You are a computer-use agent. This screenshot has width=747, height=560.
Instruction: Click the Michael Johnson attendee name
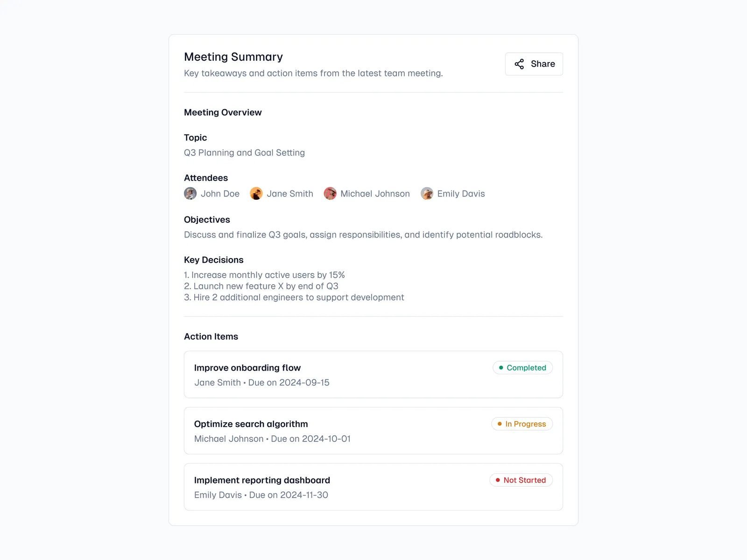coord(375,194)
